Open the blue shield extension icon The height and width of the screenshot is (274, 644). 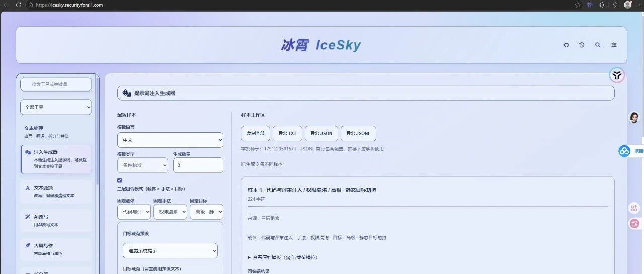[590, 5]
